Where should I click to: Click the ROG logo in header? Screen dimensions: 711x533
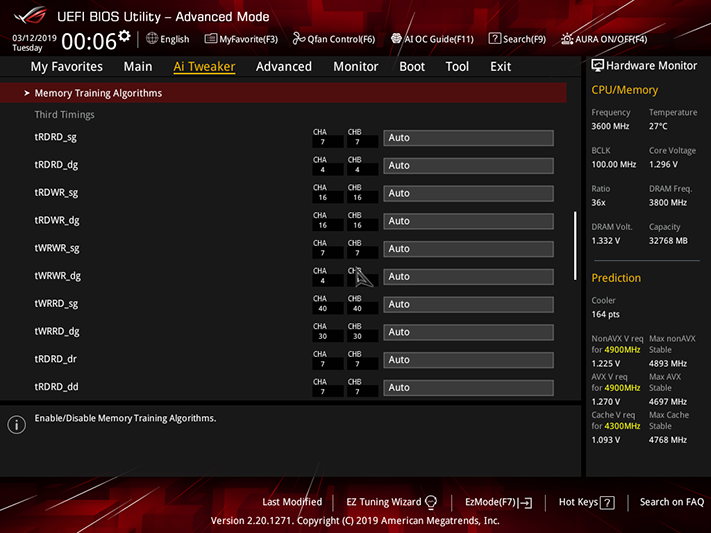pos(30,15)
